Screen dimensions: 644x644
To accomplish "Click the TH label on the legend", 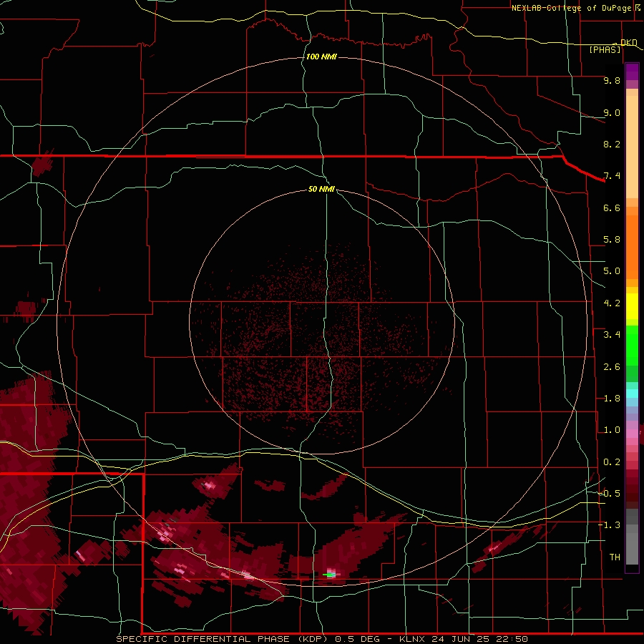I will 615,557.
